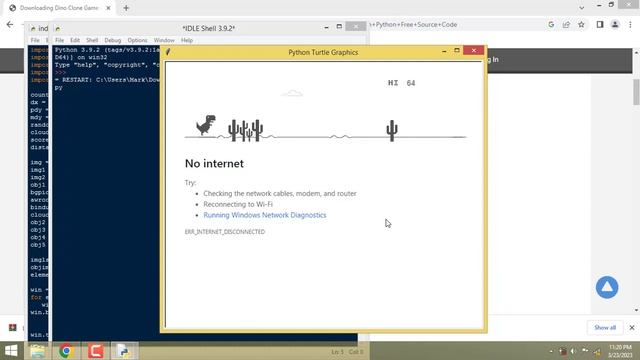Maximize the IDLE Shell window
640x360 pixels.
[339, 27]
